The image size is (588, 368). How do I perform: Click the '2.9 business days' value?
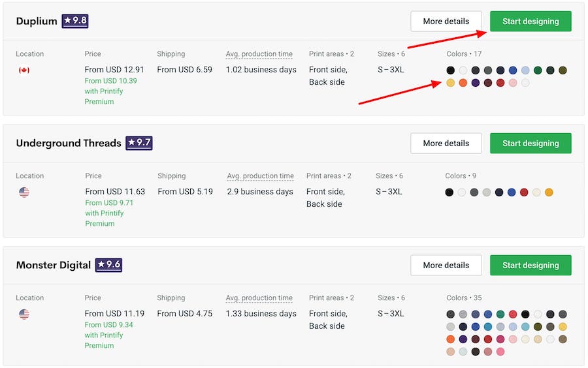click(x=260, y=192)
